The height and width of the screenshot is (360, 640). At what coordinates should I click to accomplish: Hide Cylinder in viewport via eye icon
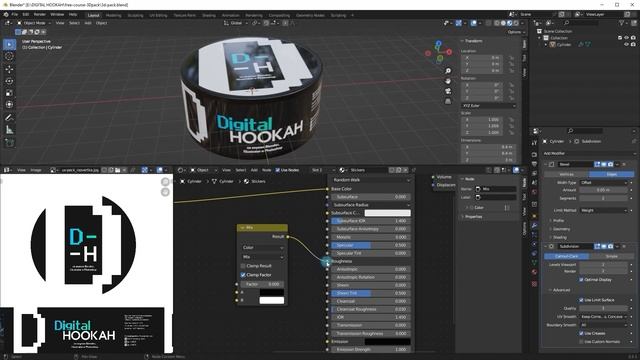pyautogui.click(x=626, y=44)
